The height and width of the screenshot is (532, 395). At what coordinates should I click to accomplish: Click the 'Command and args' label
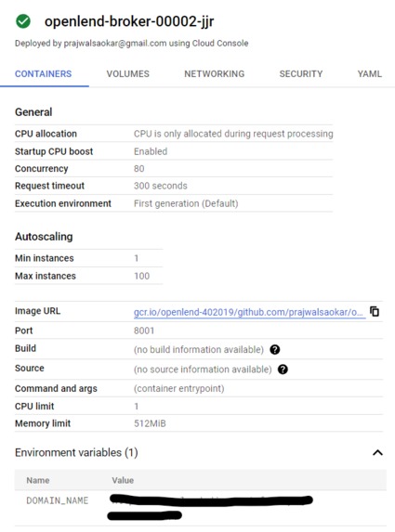(56, 388)
